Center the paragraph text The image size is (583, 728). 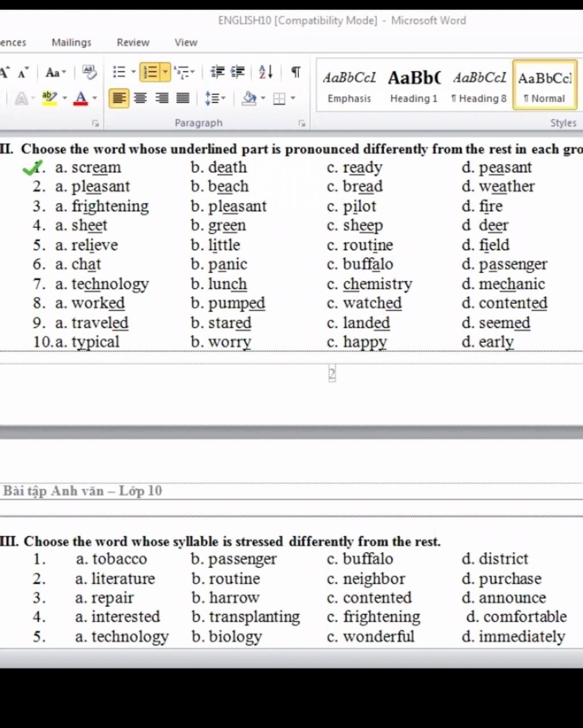tap(140, 99)
